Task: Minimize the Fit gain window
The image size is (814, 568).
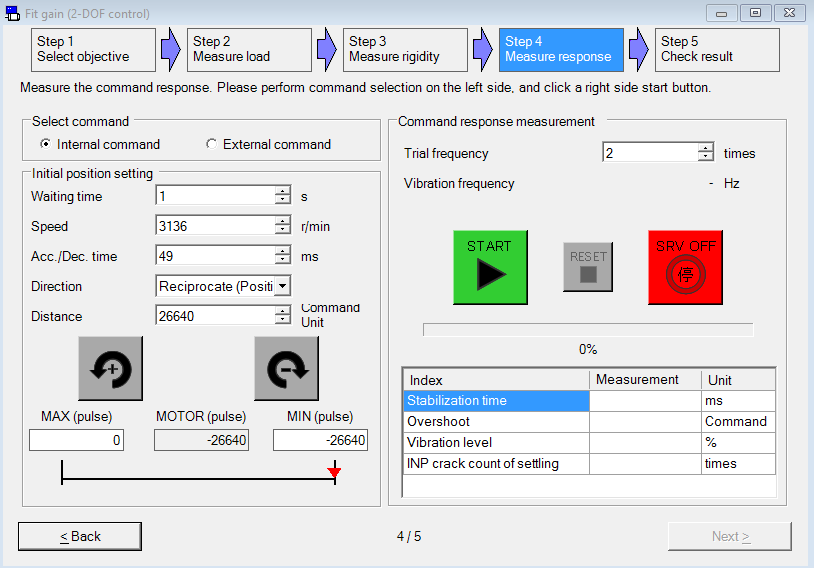Action: 722,13
